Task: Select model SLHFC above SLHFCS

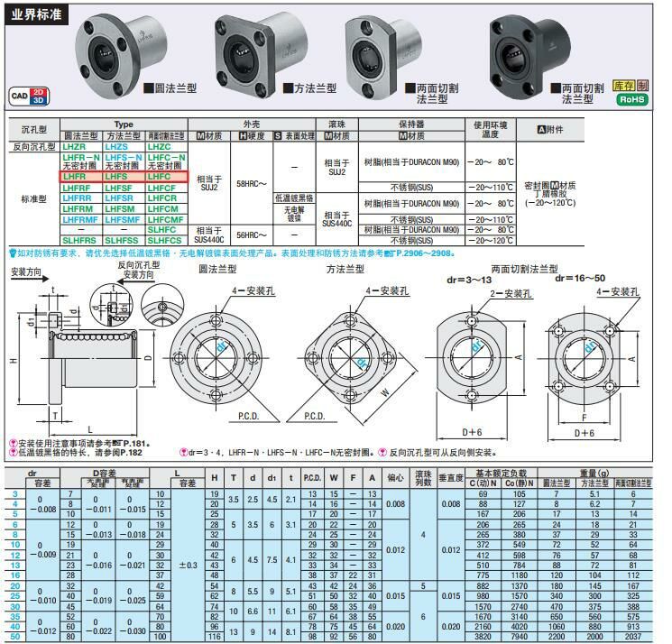Action: tap(161, 230)
